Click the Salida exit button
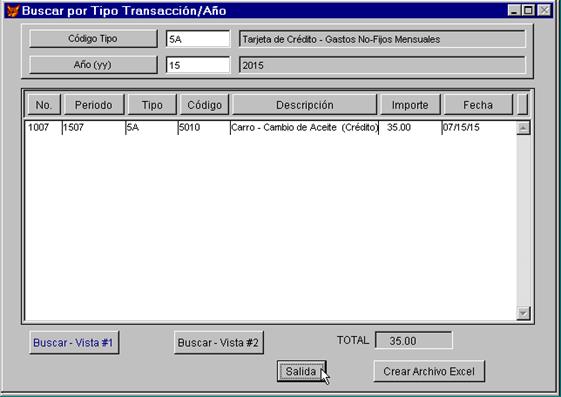The image size is (561, 397). pos(301,371)
